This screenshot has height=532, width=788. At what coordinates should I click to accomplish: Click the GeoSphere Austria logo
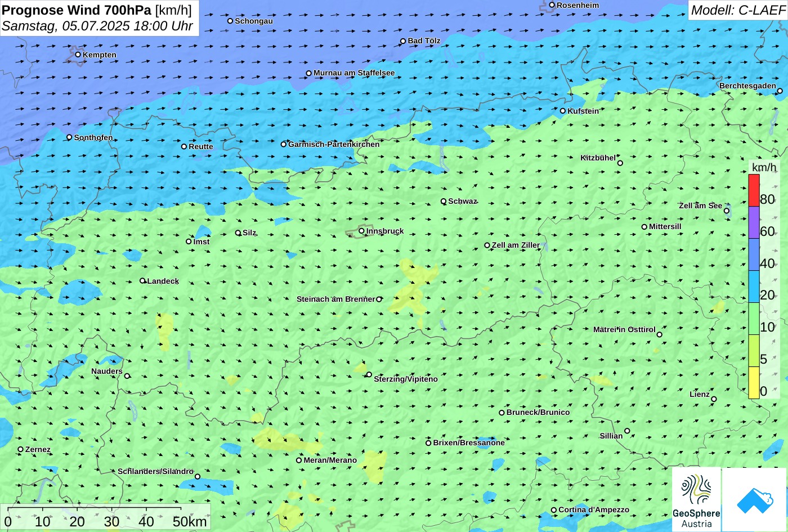(x=696, y=499)
